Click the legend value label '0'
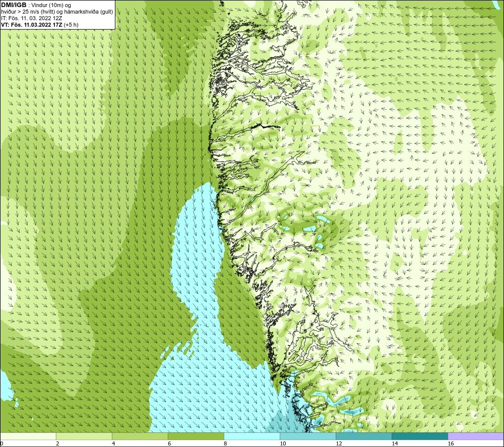This screenshot has width=504, height=447. (2, 444)
